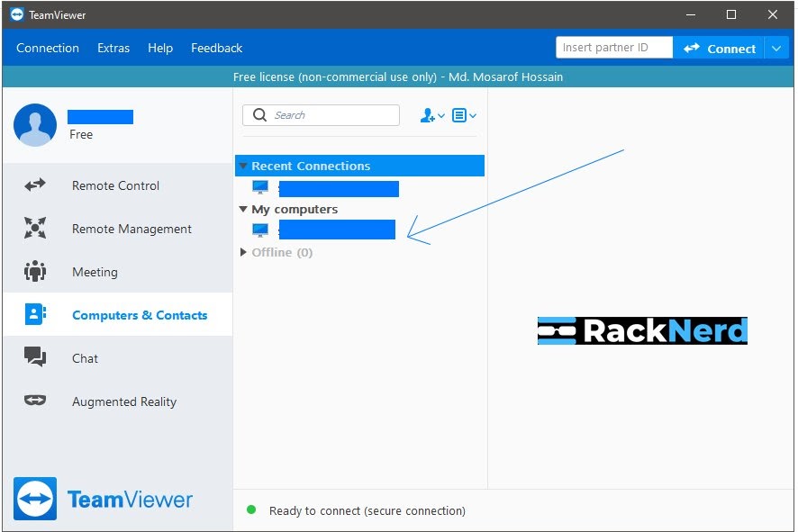Image resolution: width=798 pixels, height=532 pixels.
Task: Click the TeamViewer title bar icon
Action: (x=17, y=14)
